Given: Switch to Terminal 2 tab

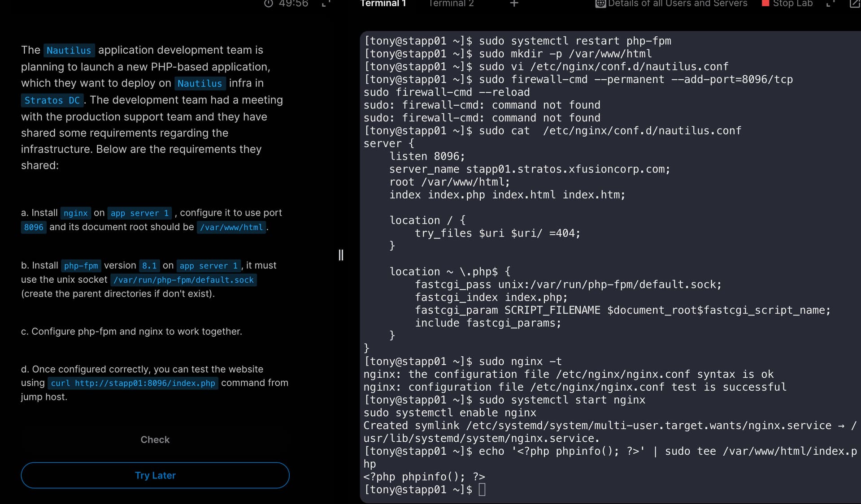Looking at the screenshot, I should point(451,4).
